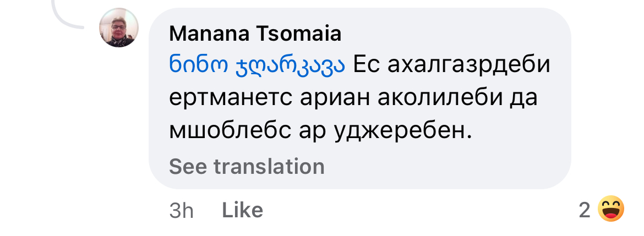Click the Haha reaction emoji
Screen dimensions: 644x236
point(611,209)
